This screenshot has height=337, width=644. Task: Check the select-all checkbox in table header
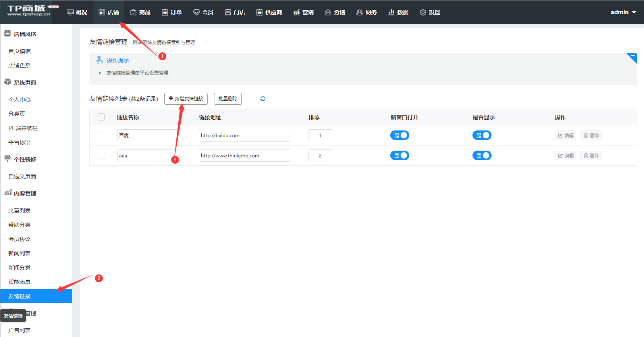[101, 117]
